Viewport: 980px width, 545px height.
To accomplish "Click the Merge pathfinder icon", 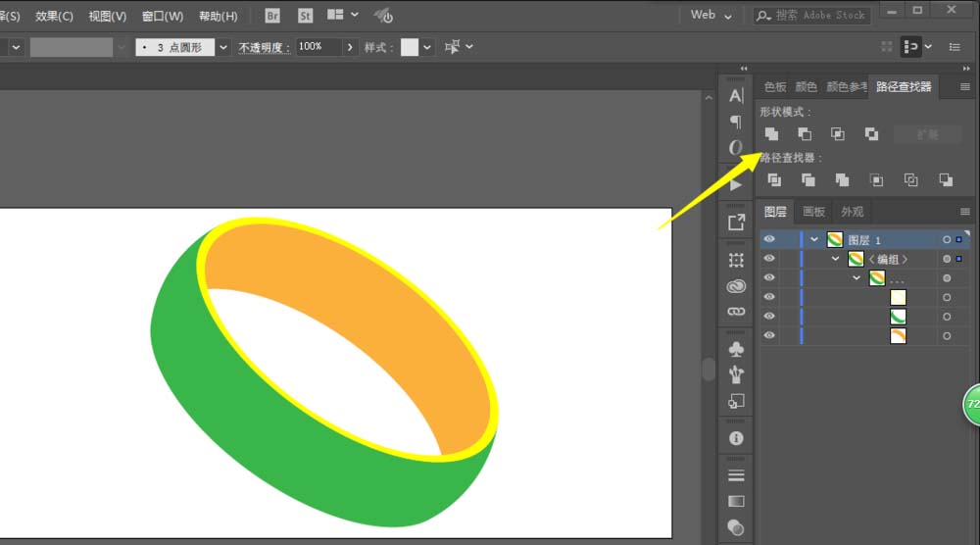I will tap(843, 180).
